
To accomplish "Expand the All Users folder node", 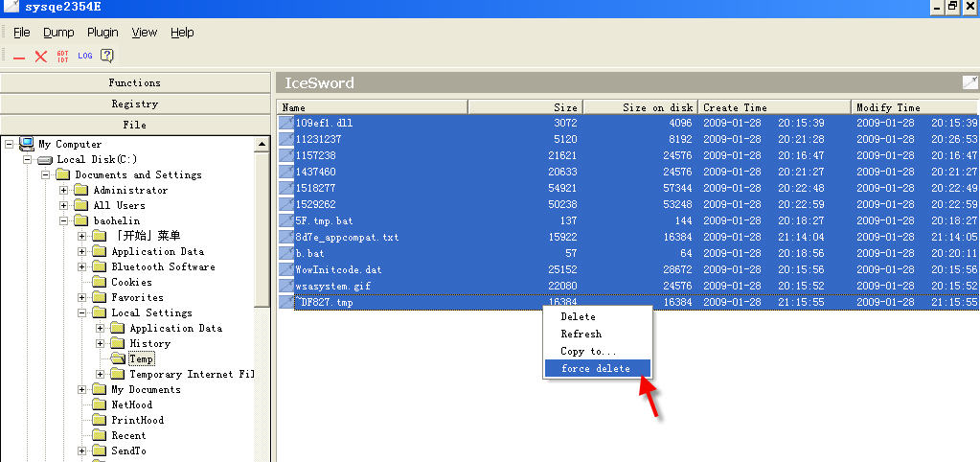I will tap(63, 206).
